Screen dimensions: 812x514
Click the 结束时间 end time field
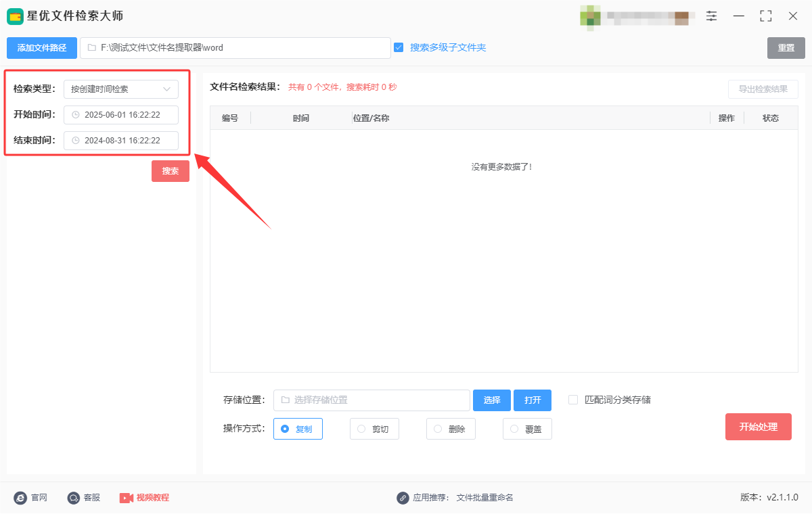click(121, 141)
